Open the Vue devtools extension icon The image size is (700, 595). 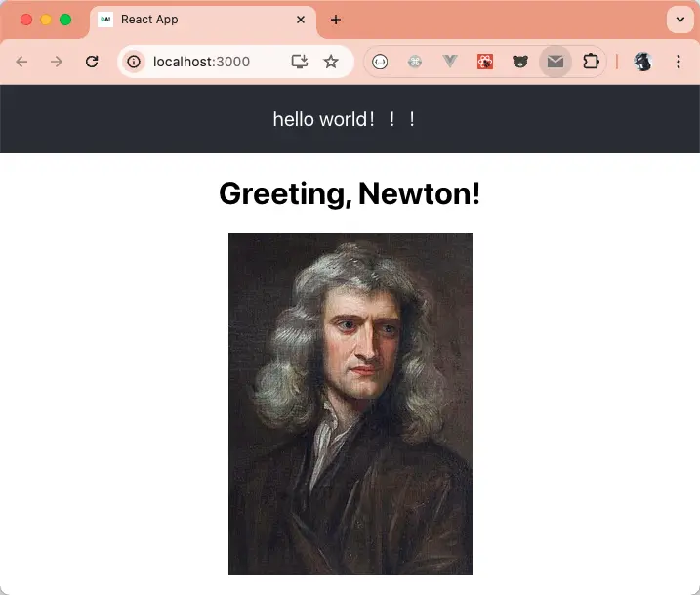point(450,62)
